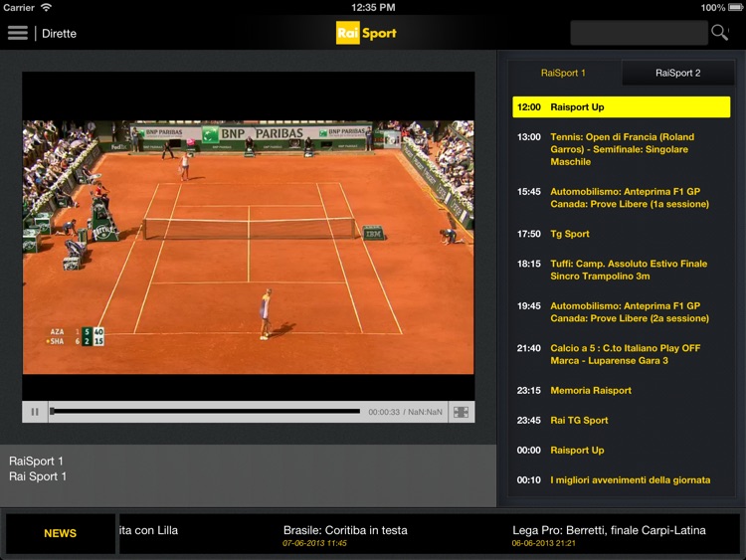
Task: Open Tennis: Open di Francia program
Action: [621, 149]
